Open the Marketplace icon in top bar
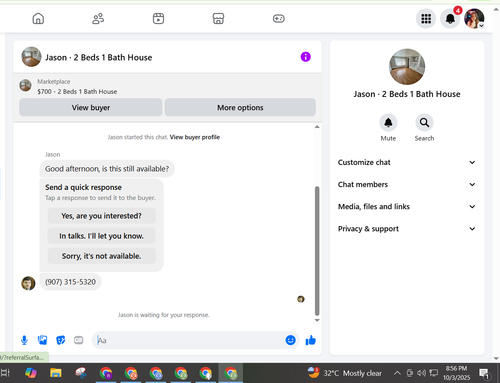Screen dimensions: 500x383 coord(218,19)
